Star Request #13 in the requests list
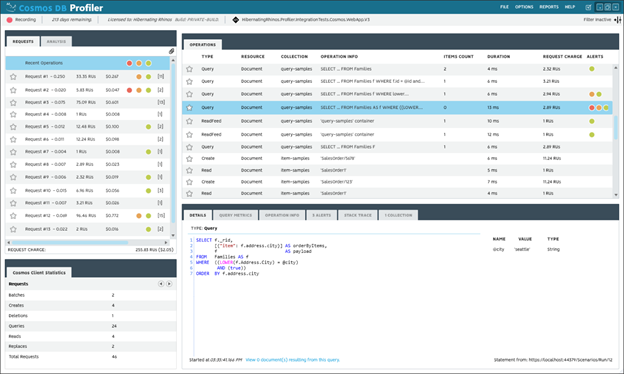The width and height of the screenshot is (624, 374). click(x=13, y=230)
